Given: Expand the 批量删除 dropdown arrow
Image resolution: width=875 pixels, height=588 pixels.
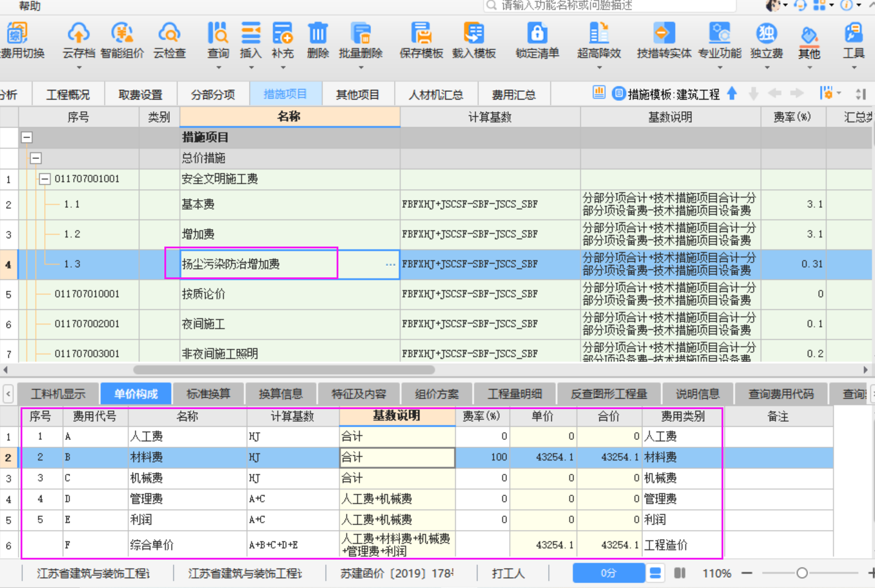Looking at the screenshot, I should (x=361, y=67).
